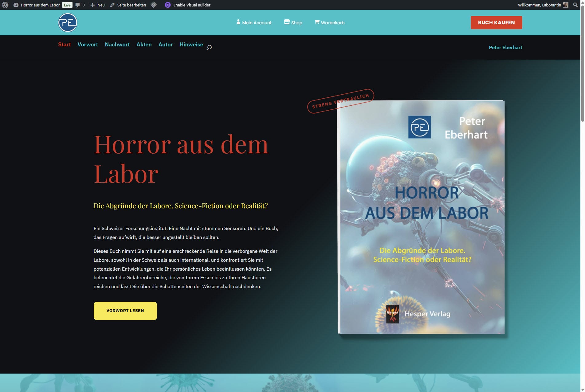
Task: Open the navigation search icon
Action: pos(209,48)
